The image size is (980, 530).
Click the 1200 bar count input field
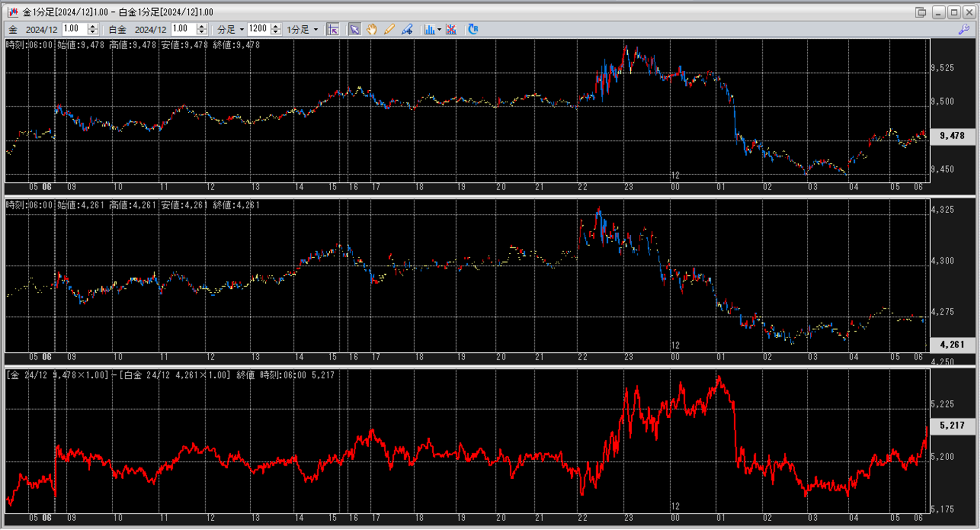click(x=259, y=29)
